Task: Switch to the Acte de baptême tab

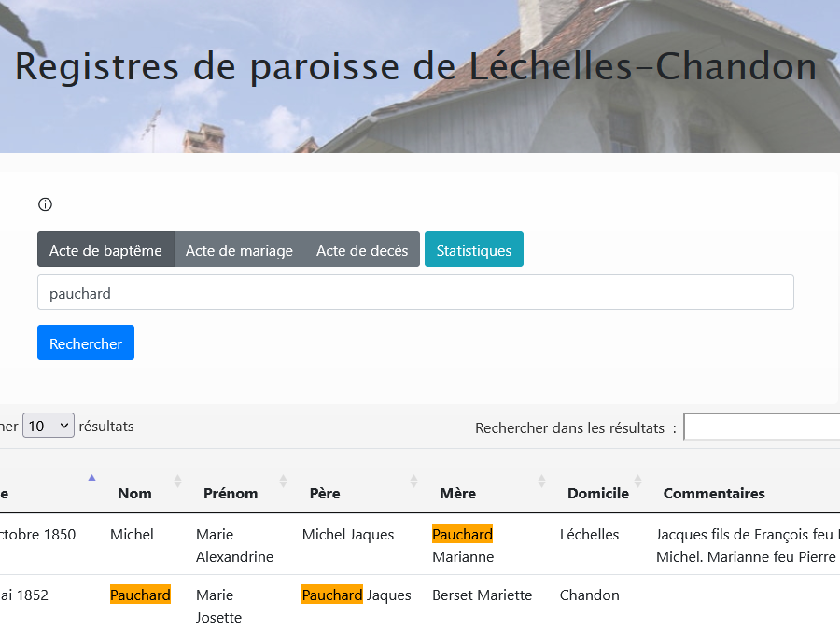Action: 105,250
